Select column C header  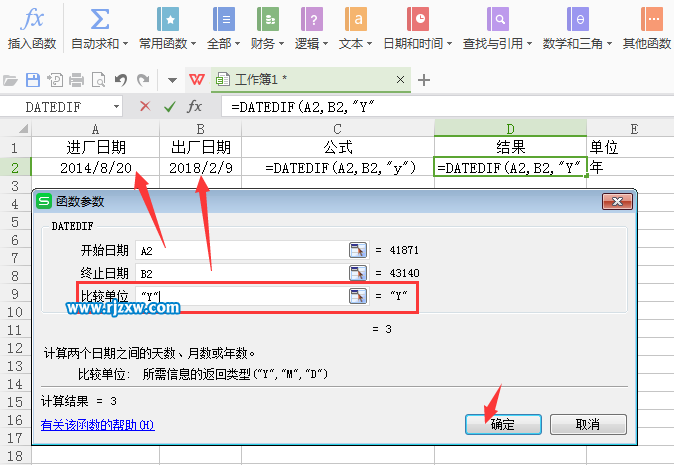338,129
